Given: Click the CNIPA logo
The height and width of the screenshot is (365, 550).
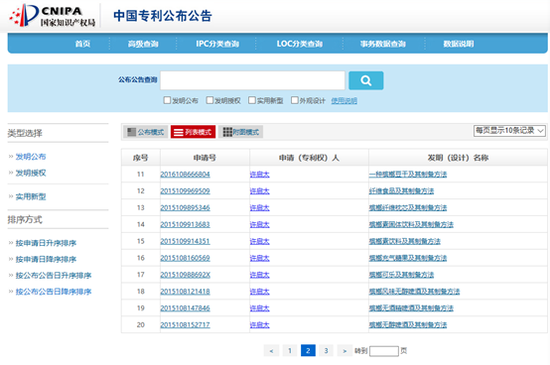Looking at the screenshot, I should tap(53, 16).
